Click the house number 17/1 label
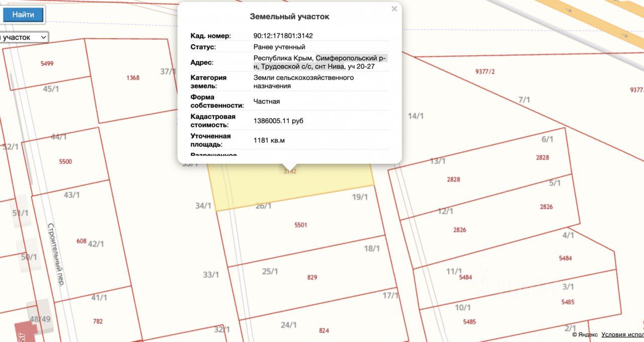 pos(390,296)
